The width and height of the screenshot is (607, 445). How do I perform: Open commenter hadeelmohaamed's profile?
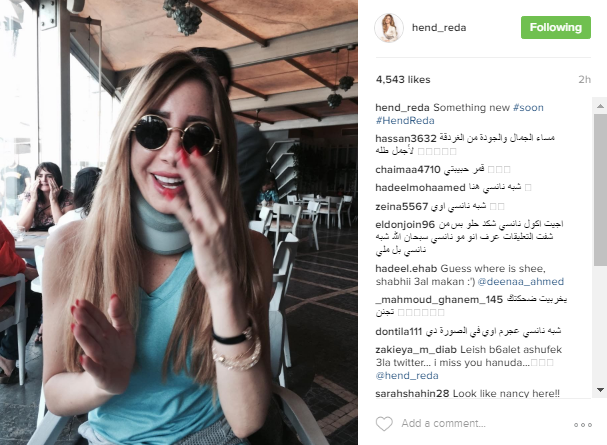(x=420, y=188)
